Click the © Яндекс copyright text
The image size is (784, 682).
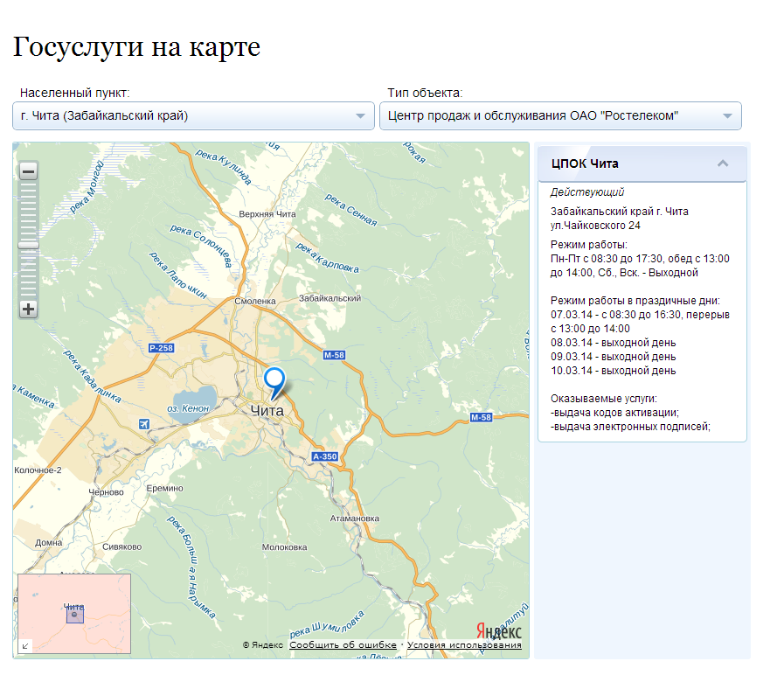(x=263, y=645)
